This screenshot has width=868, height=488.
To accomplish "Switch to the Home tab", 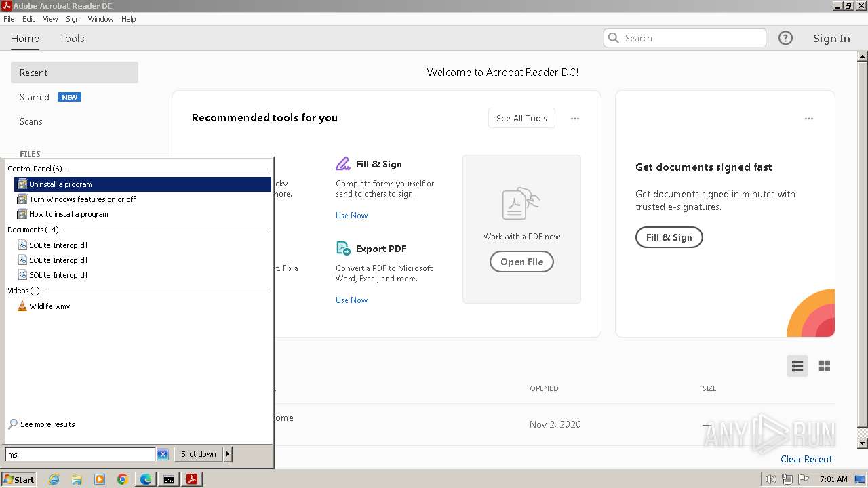I will coord(25,39).
